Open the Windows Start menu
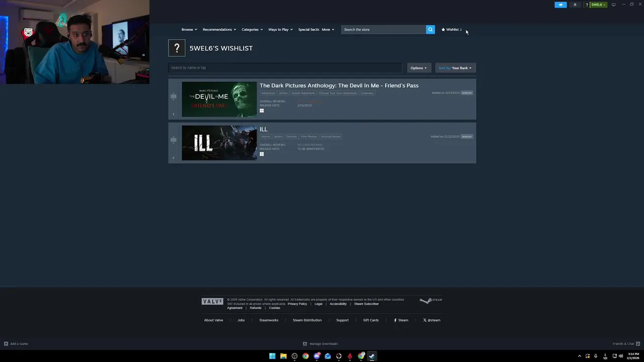Image resolution: width=644 pixels, height=362 pixels. click(272, 356)
